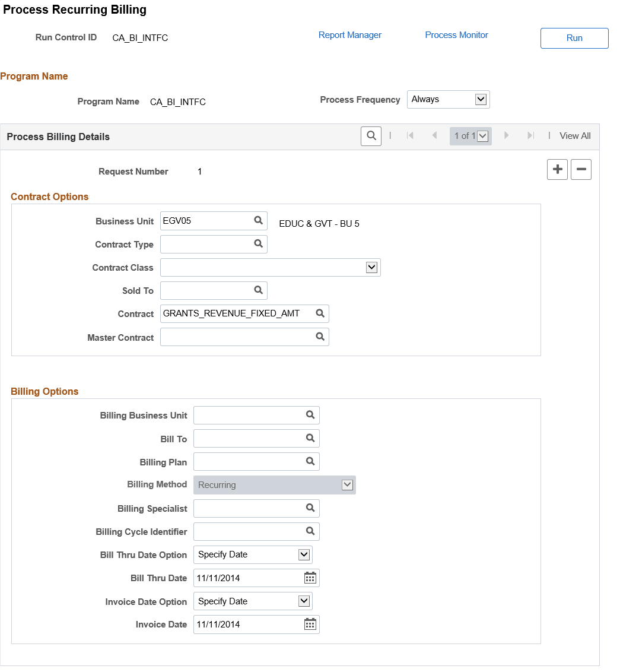Open the Business Unit lookup search icon
Image resolution: width=620 pixels, height=672 pixels.
[x=258, y=220]
